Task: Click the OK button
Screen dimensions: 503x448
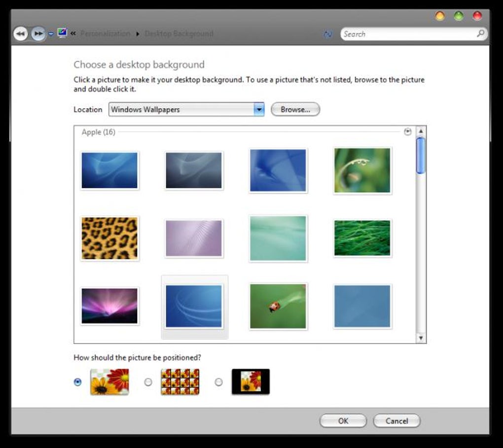Action: 343,421
